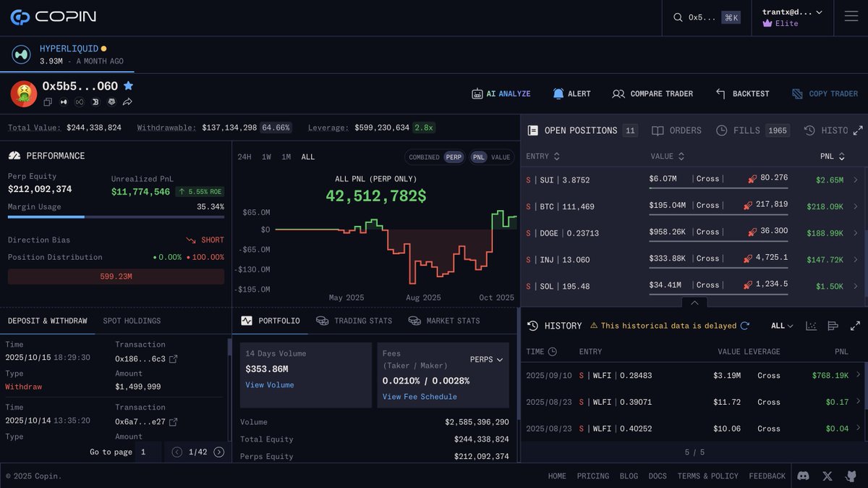
Task: Go to next page of deposits
Action: coord(219,452)
